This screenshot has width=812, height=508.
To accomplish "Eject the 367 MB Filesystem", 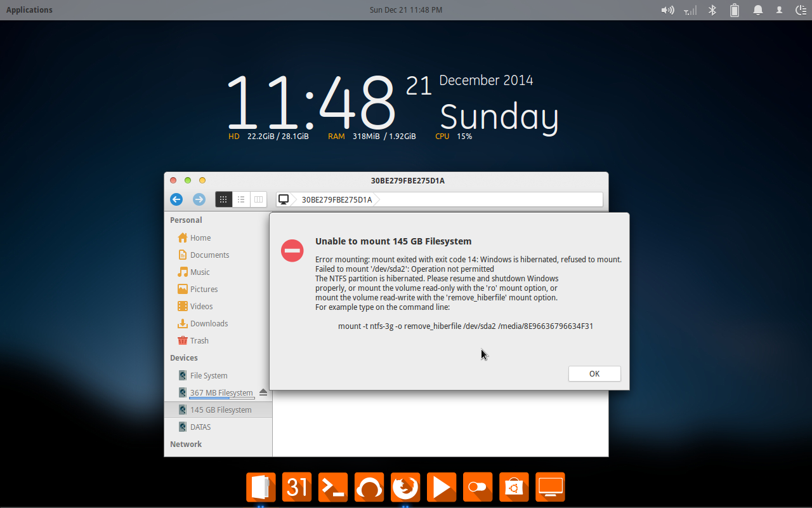I will [263, 392].
